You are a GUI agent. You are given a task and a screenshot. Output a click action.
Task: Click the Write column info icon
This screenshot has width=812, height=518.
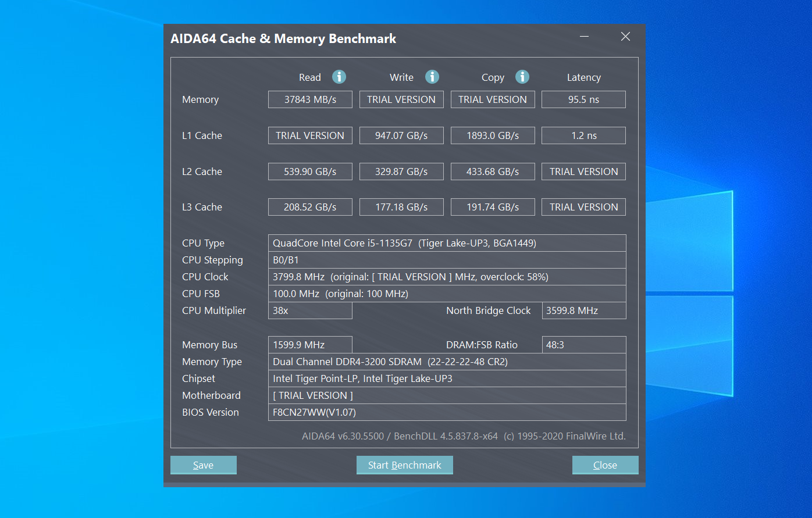[432, 77]
